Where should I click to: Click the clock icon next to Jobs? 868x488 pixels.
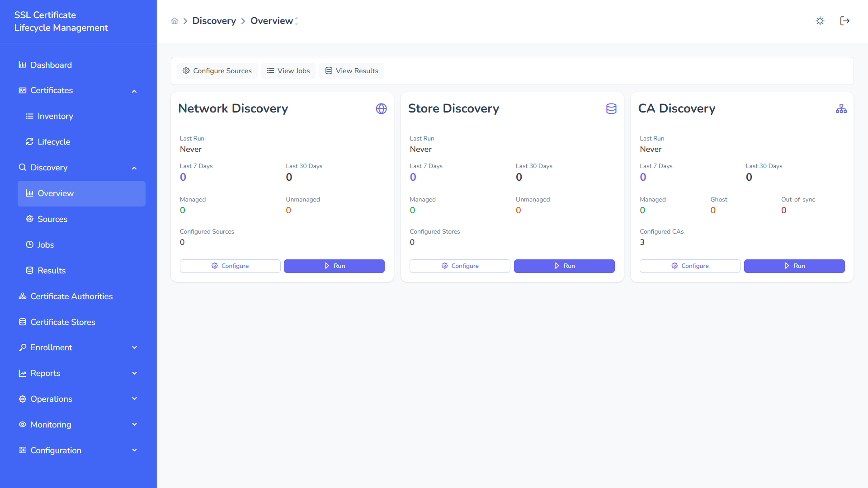[x=30, y=244]
